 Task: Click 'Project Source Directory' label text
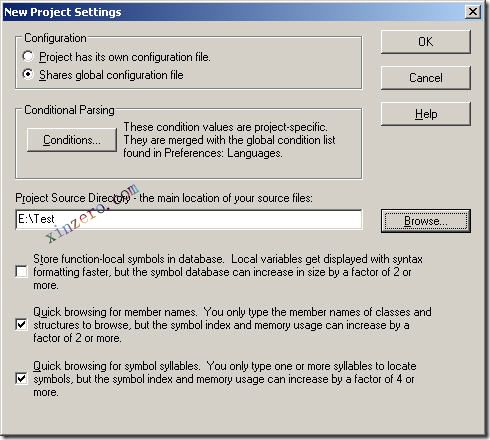[72, 198]
